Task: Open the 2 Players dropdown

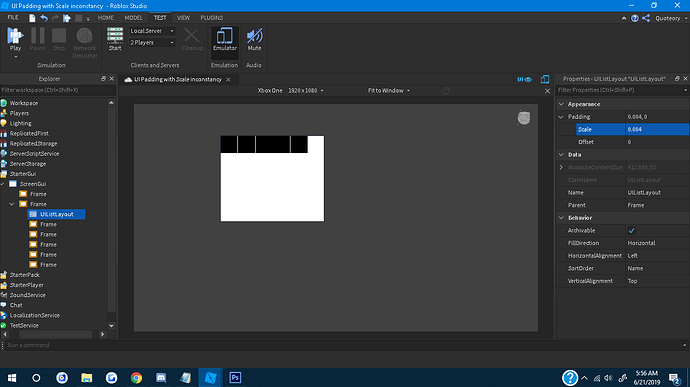Action: pos(152,43)
